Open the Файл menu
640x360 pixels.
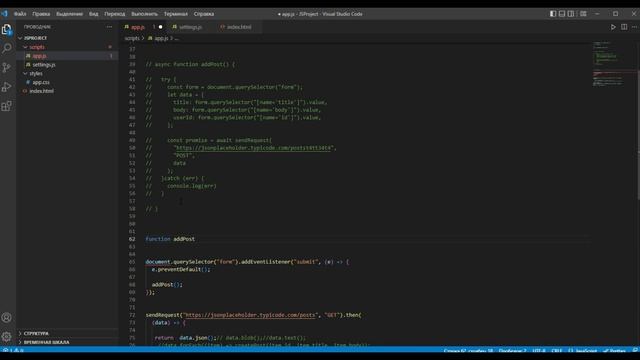(x=20, y=14)
